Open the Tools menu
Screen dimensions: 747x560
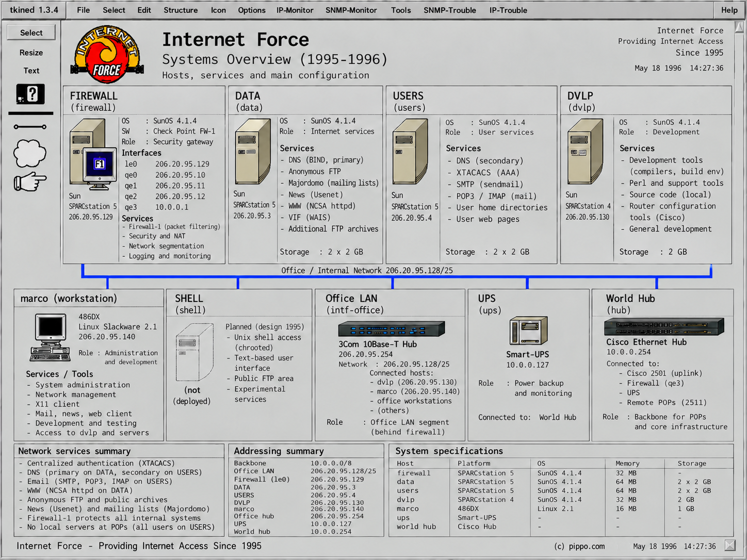tap(401, 10)
